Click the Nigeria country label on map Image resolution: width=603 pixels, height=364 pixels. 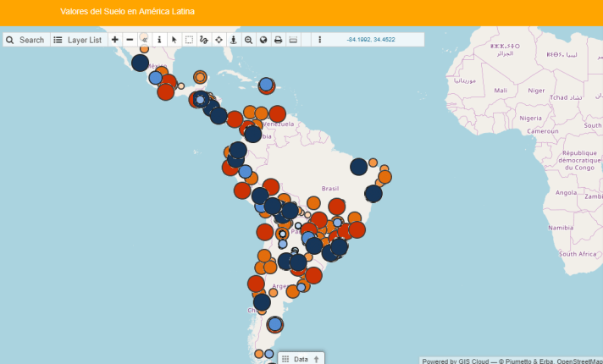pyautogui.click(x=531, y=119)
